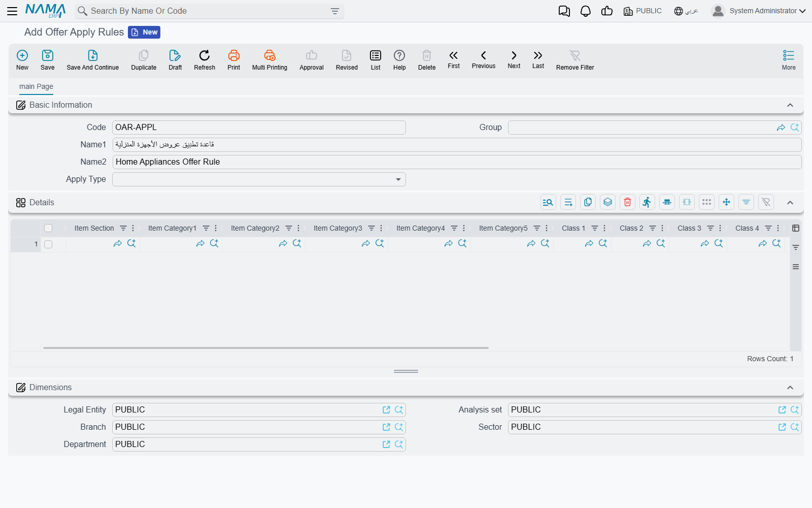Toggle the select-all checkbox in grid header
The image size is (812, 508).
(x=48, y=228)
